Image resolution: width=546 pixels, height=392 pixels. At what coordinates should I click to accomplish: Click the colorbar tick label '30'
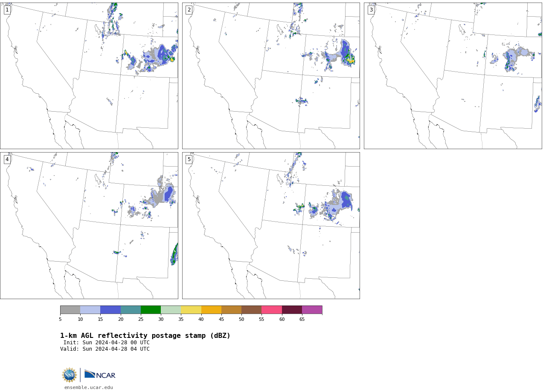[161, 319]
